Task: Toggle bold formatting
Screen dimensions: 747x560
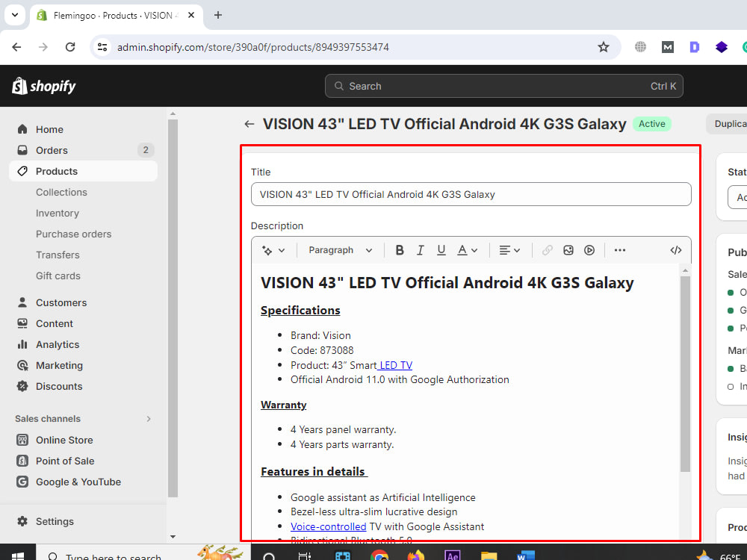Action: pyautogui.click(x=400, y=250)
